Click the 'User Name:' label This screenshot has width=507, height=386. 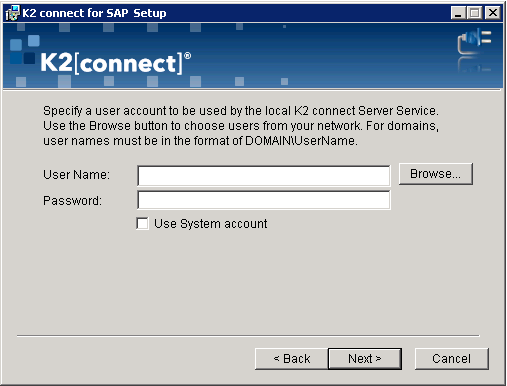coord(76,174)
